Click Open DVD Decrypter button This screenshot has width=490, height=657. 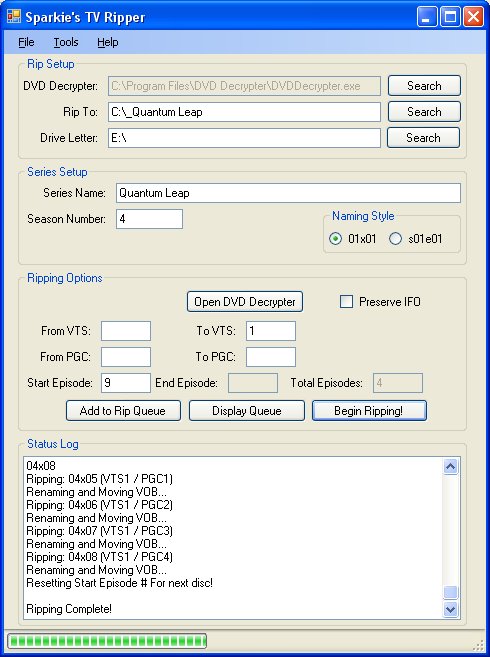245,302
